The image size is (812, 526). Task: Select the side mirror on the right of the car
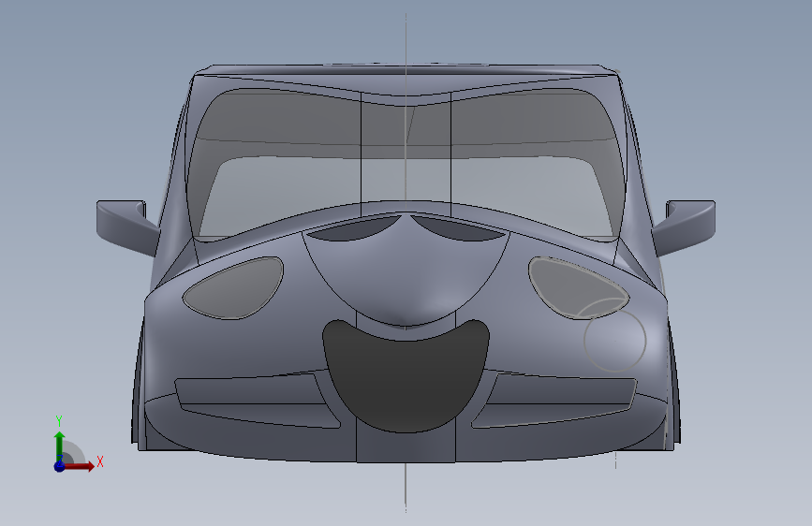pos(685,226)
